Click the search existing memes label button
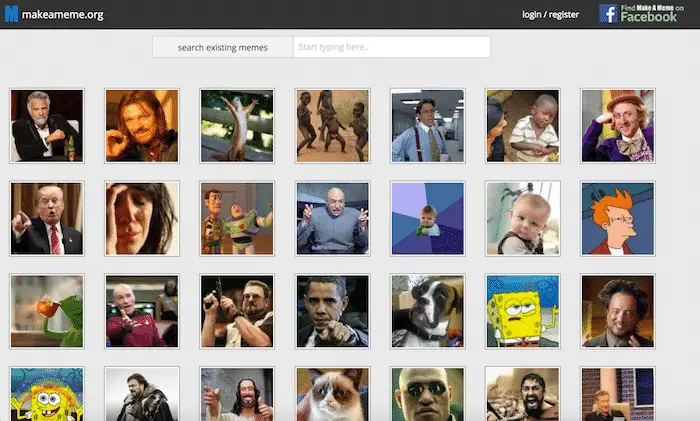This screenshot has width=700, height=421. coord(223,47)
